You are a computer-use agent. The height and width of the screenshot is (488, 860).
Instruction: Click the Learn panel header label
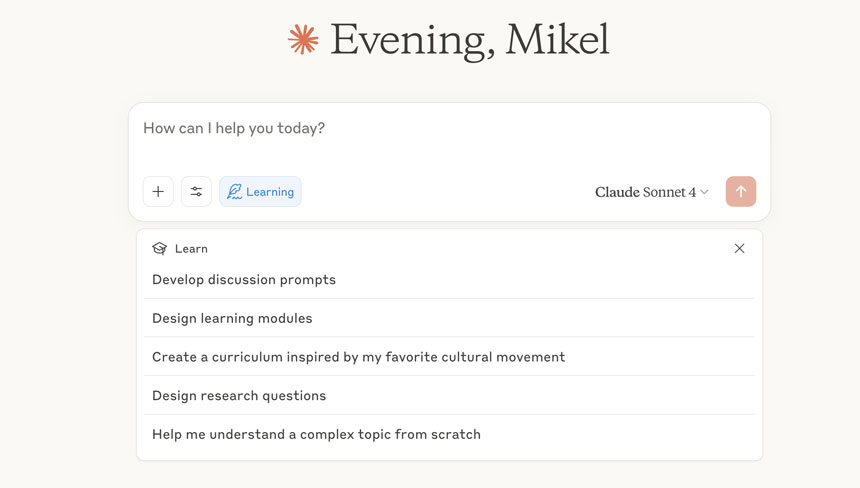pyautogui.click(x=191, y=248)
